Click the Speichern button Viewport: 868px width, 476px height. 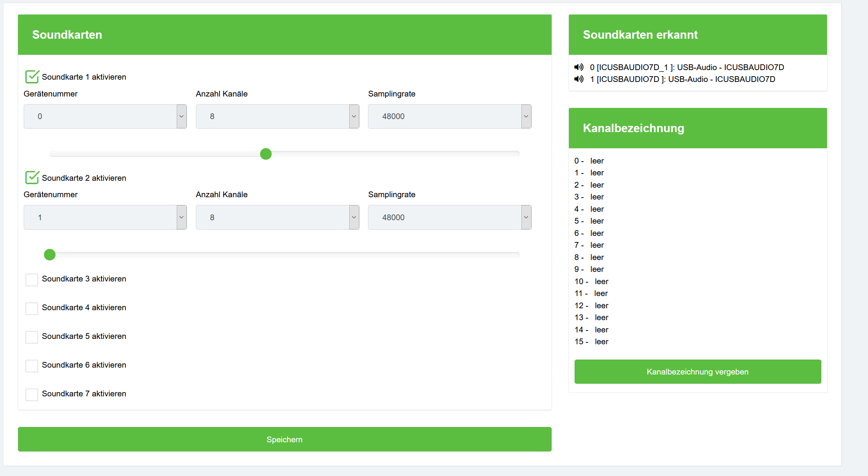(x=285, y=439)
